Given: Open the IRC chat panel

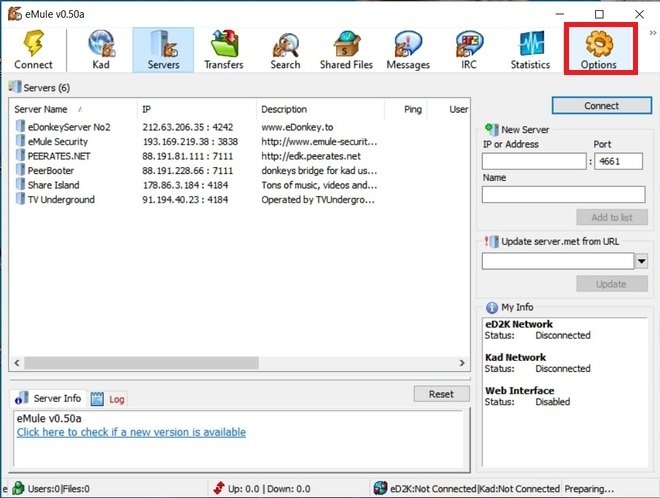Looking at the screenshot, I should point(469,50).
